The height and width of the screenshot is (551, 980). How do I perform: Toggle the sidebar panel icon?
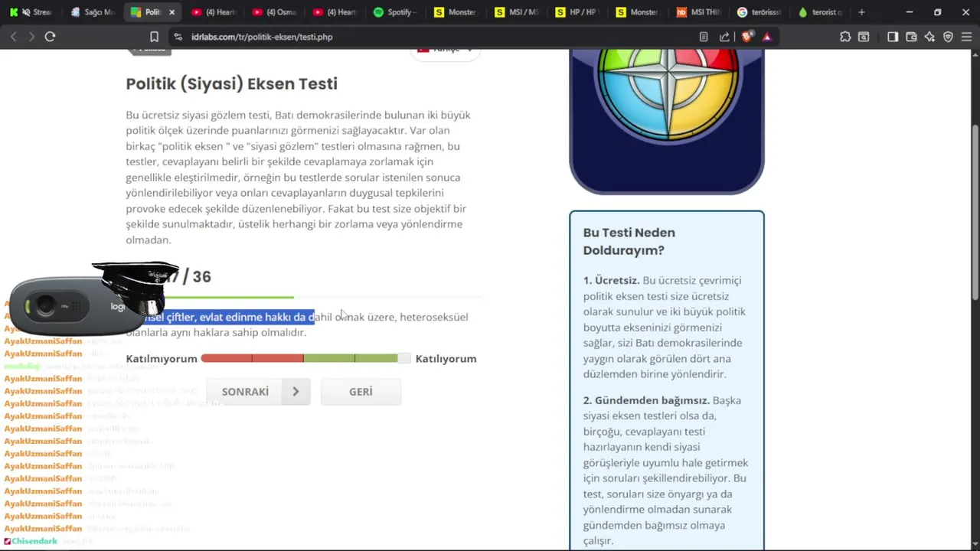pos(893,37)
